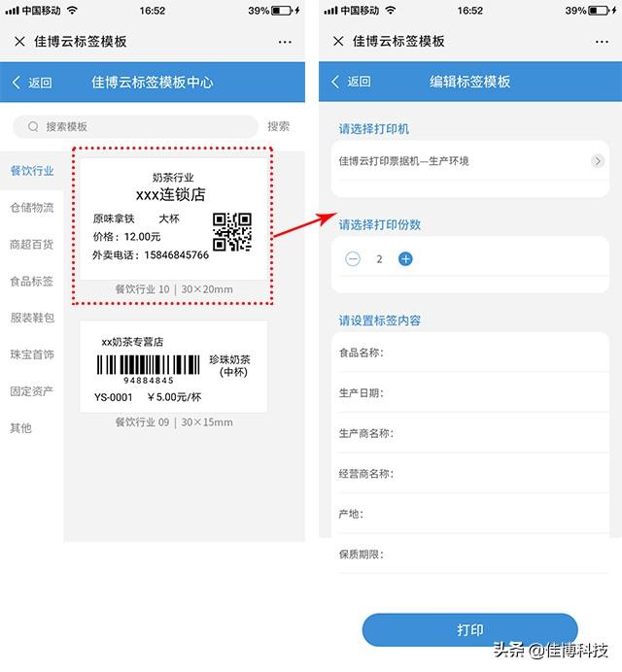Select the 仓储物流 category tab

coord(32,208)
